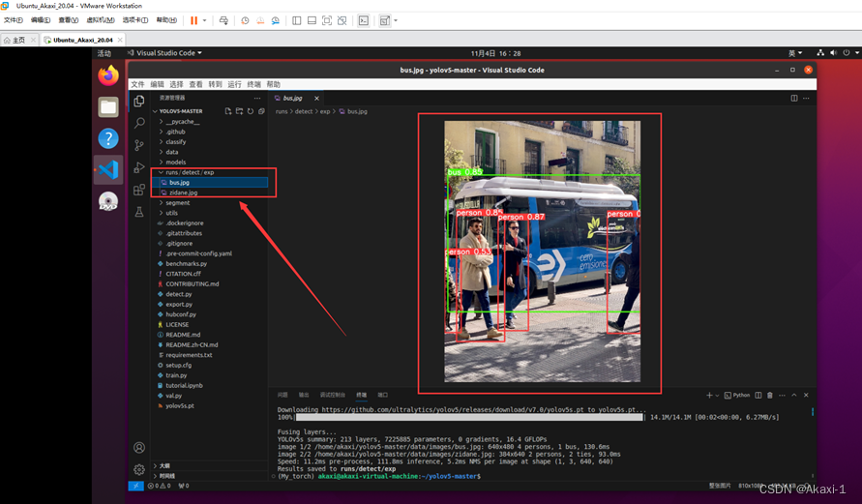Split the terminal panel
The width and height of the screenshot is (862, 504).
pos(758,396)
